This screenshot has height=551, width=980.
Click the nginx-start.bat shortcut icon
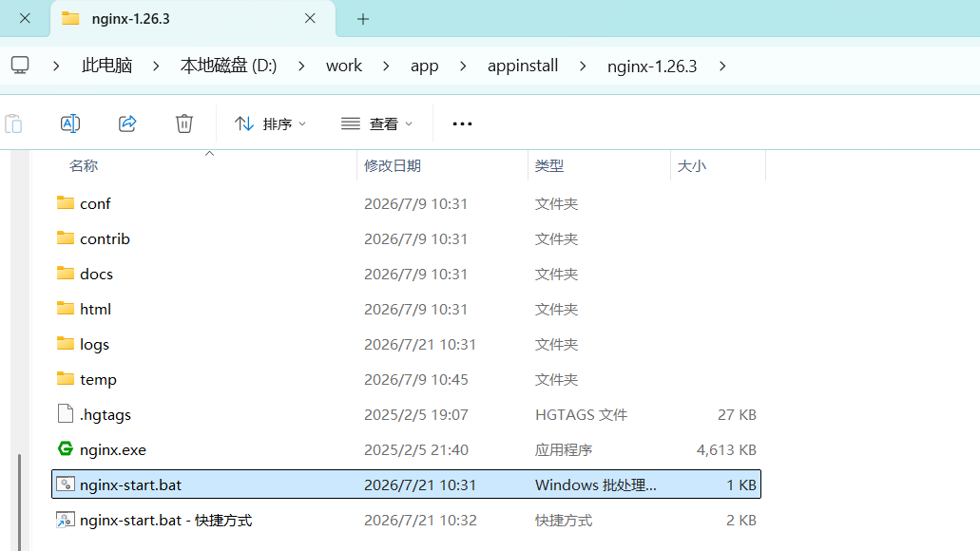[x=66, y=520]
